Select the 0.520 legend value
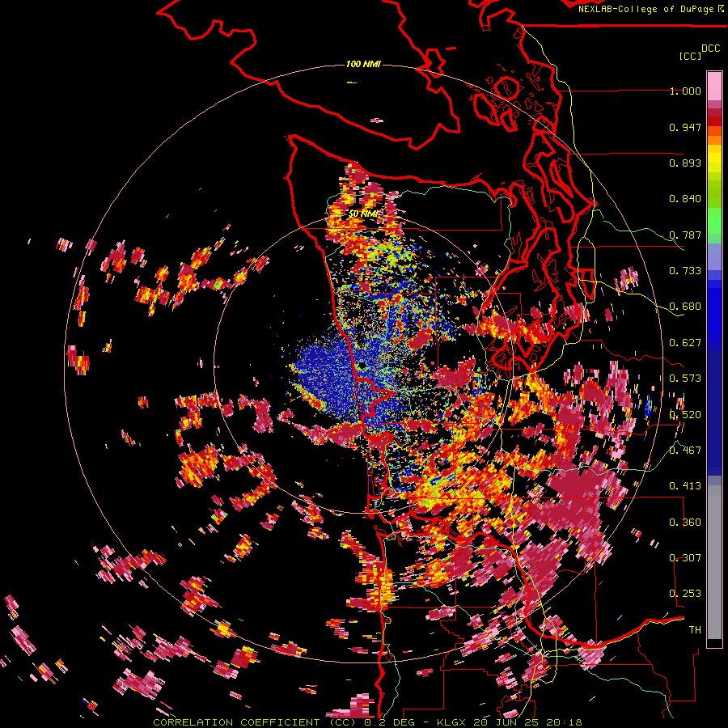 click(685, 415)
